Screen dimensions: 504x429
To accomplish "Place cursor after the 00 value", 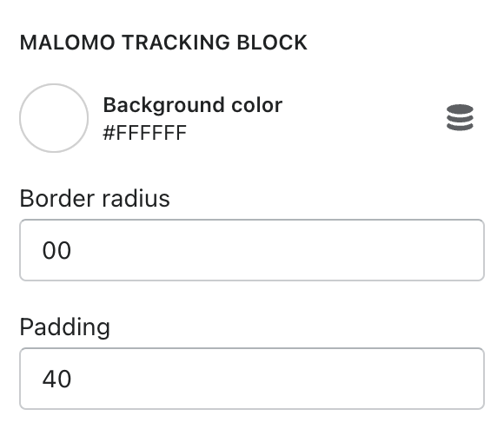I will (71, 250).
